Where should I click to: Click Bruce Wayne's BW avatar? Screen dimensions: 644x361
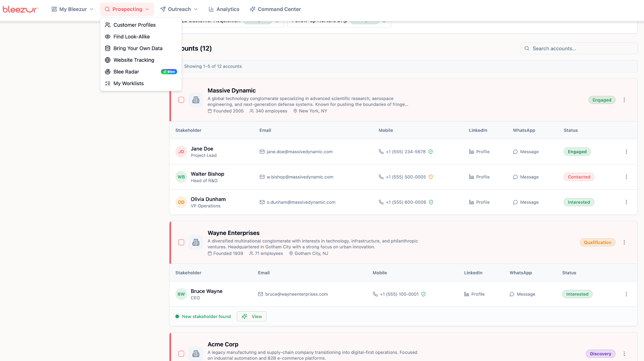tap(181, 294)
